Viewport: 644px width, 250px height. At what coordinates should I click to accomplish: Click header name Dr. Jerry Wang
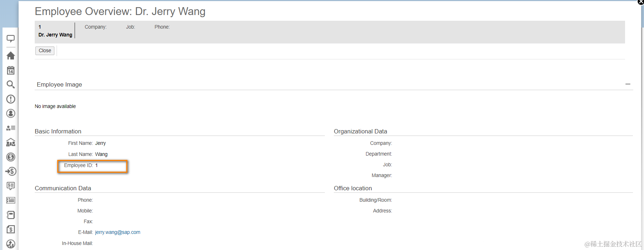55,35
